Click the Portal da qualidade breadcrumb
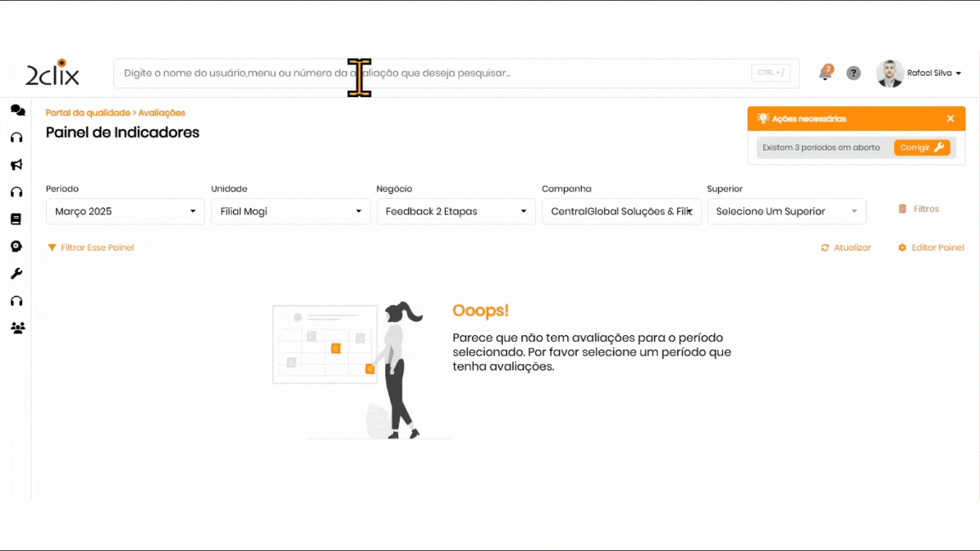 pos(88,113)
